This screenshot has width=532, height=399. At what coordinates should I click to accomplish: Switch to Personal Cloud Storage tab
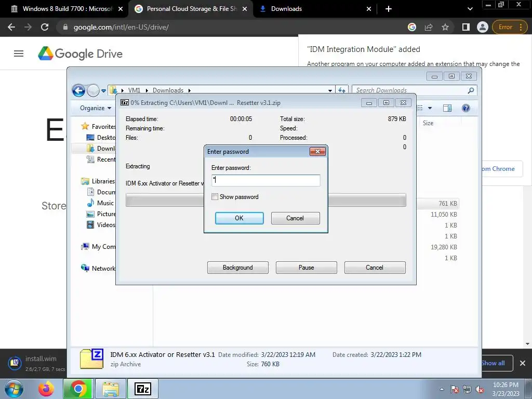pyautogui.click(x=191, y=9)
